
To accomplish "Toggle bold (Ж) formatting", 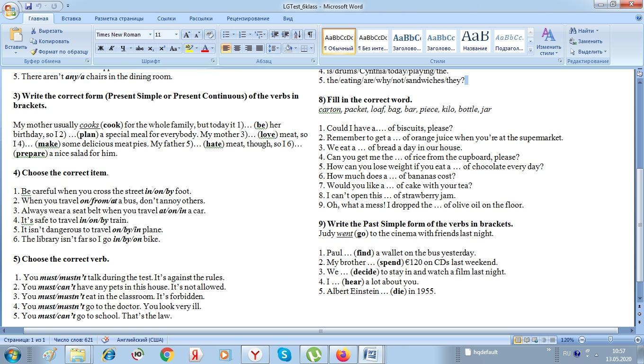I will tap(100, 48).
